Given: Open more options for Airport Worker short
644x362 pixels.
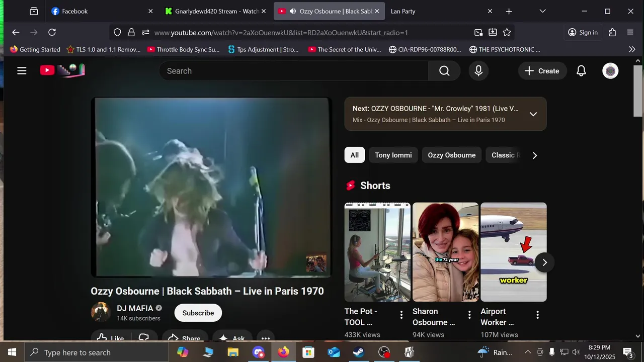Looking at the screenshot, I should [537, 315].
